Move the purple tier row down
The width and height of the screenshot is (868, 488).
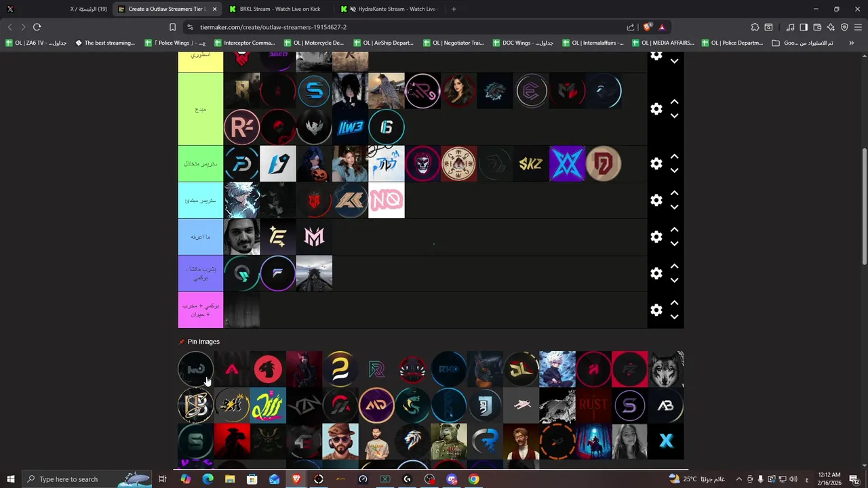click(674, 281)
